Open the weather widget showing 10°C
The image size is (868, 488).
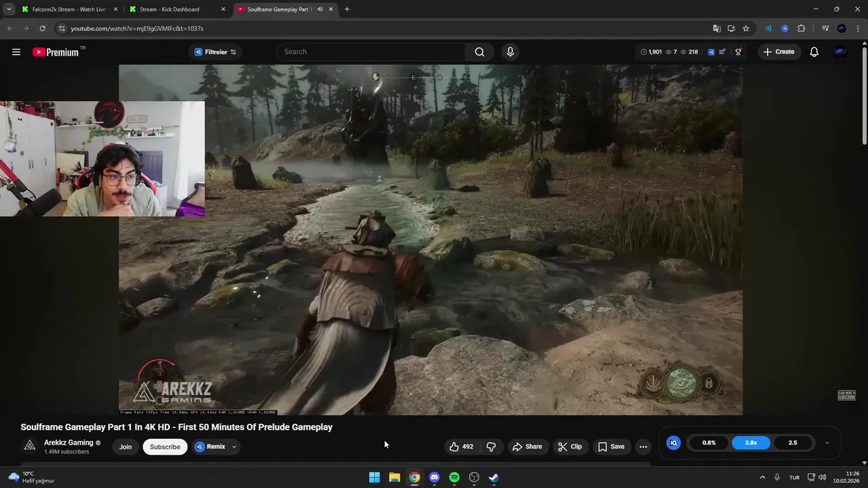pos(31,477)
